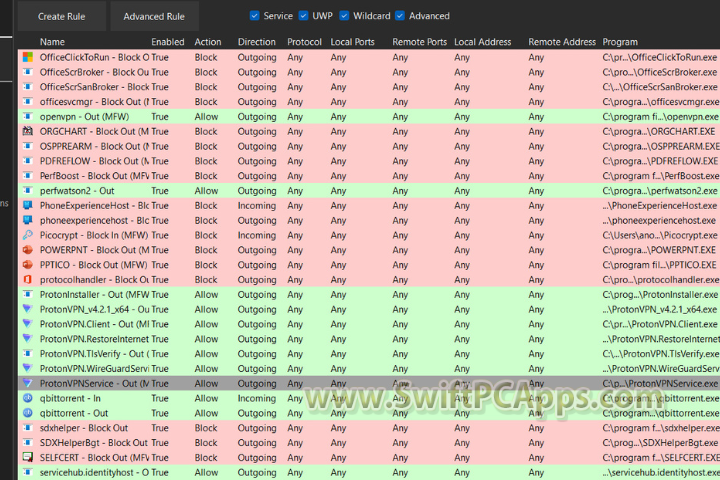This screenshot has width=720, height=480.
Task: Select the outgoing phoneexperiencehost rule name
Action: (x=94, y=220)
